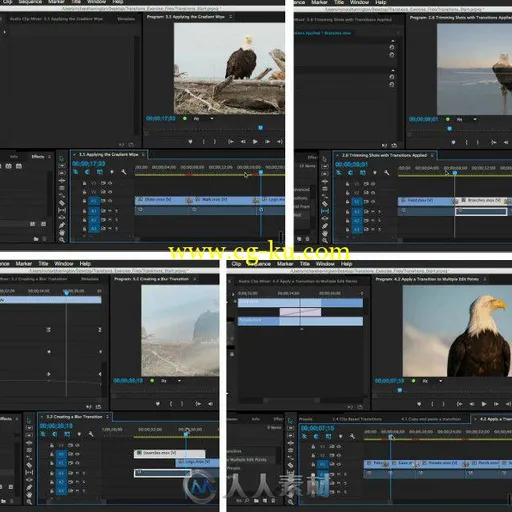Solo track A2 in Gradient Wipe timeline

pyautogui.click(x=117, y=220)
